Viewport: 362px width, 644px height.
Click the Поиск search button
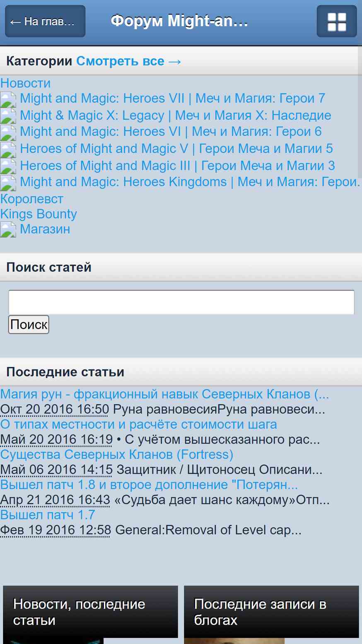tap(29, 324)
